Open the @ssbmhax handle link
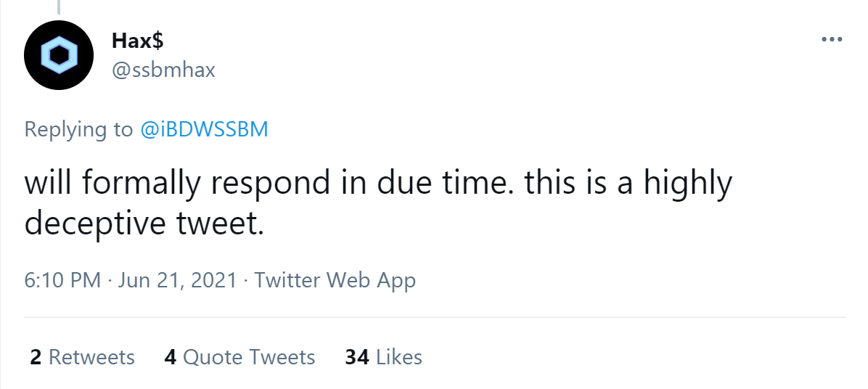 (x=163, y=70)
